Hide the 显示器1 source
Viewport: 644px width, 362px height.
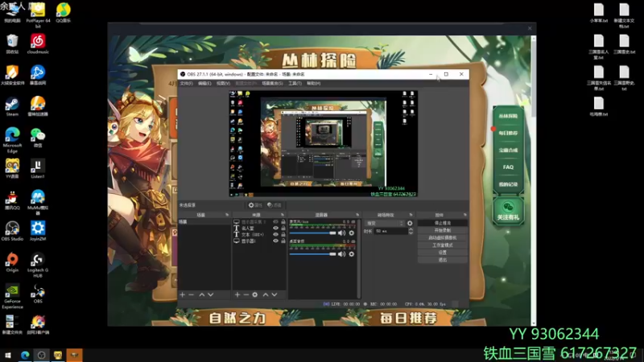275,241
